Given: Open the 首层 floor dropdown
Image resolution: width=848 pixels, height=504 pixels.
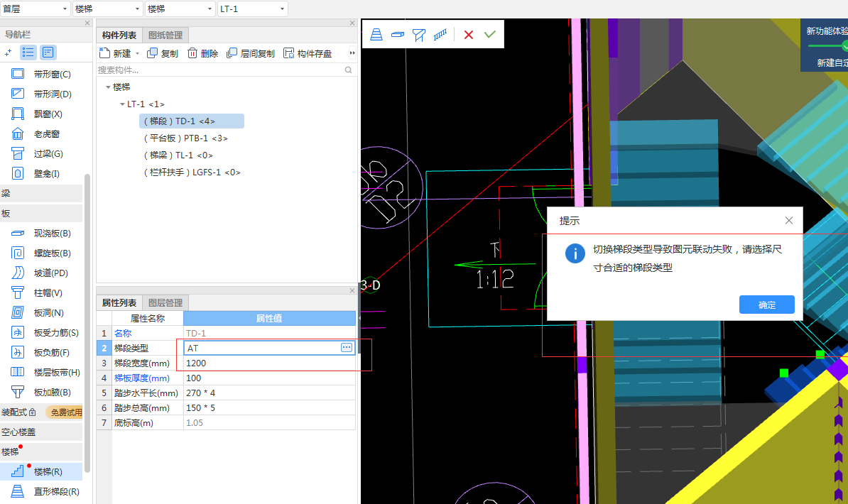Looking at the screenshot, I should 35,9.
